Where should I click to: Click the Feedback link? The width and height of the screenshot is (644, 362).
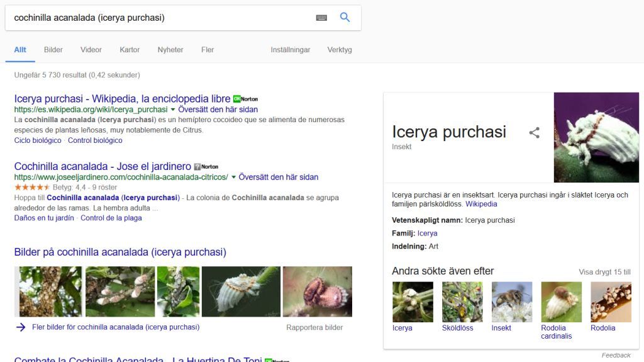[x=616, y=356]
